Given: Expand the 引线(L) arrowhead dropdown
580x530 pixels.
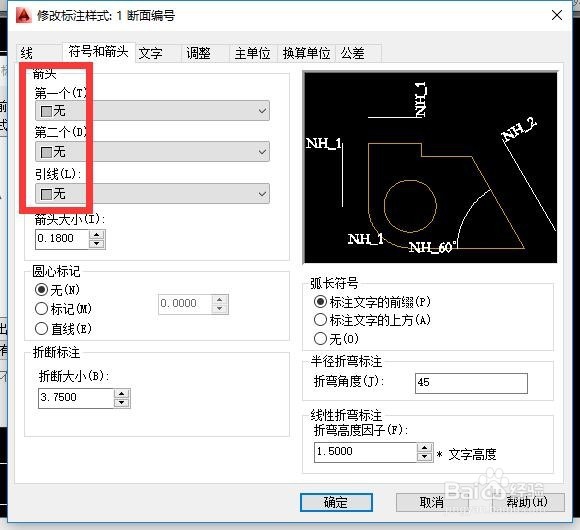Looking at the screenshot, I should 152,193.
